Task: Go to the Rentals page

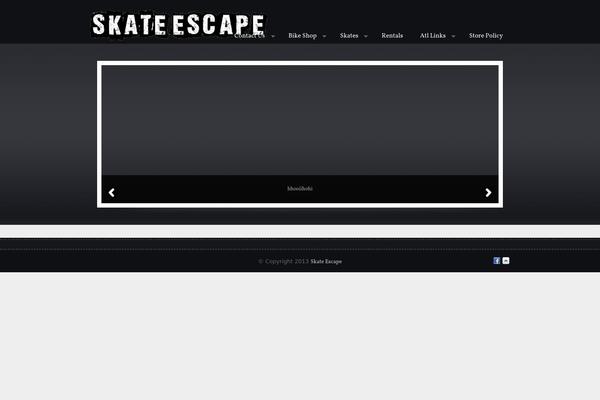Action: tap(392, 36)
